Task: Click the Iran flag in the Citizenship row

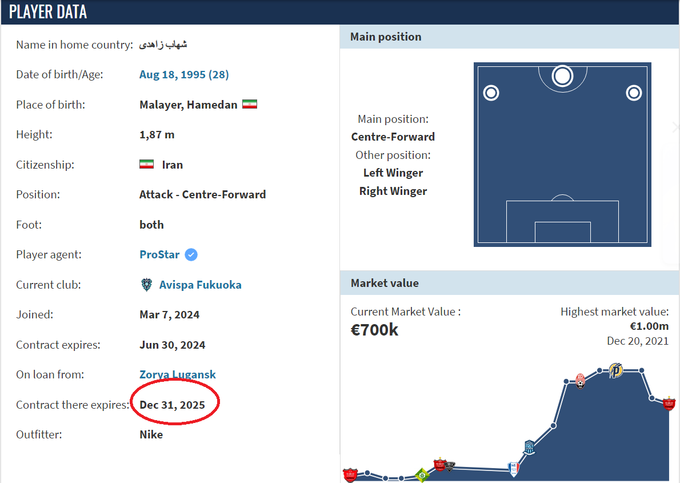Action: tap(146, 165)
